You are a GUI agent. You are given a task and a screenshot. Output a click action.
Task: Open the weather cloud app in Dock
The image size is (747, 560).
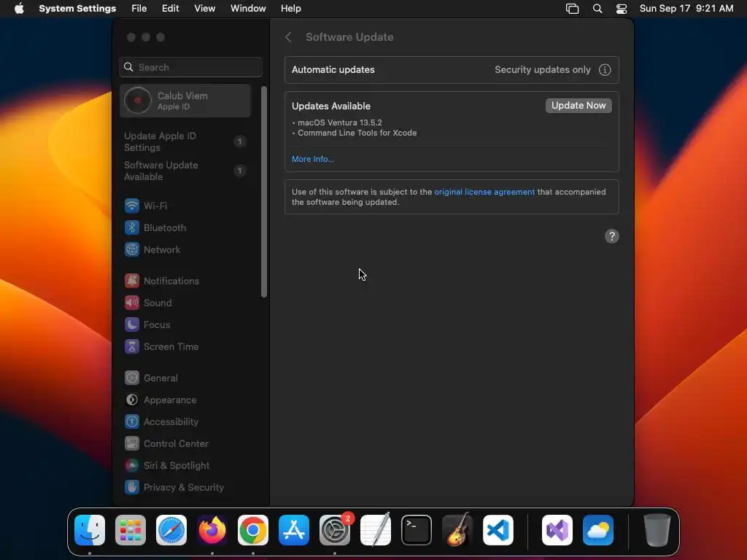[598, 530]
